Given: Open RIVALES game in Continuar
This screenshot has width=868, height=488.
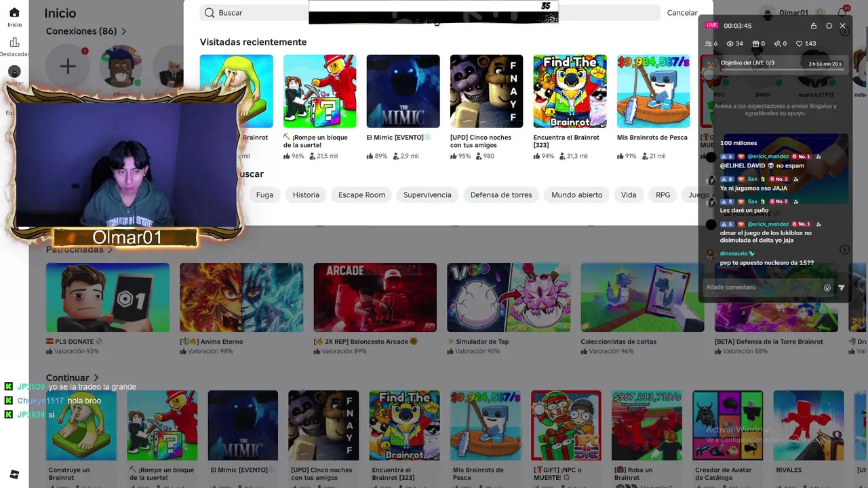Looking at the screenshot, I should click(808, 426).
